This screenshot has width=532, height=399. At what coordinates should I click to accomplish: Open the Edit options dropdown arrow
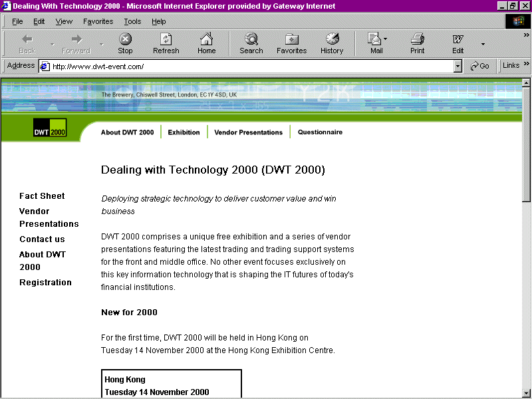(x=483, y=44)
